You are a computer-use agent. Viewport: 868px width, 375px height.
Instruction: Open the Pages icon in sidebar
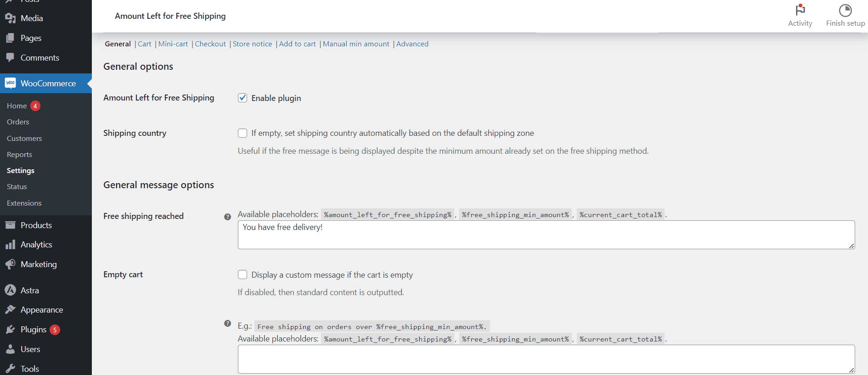click(x=10, y=38)
